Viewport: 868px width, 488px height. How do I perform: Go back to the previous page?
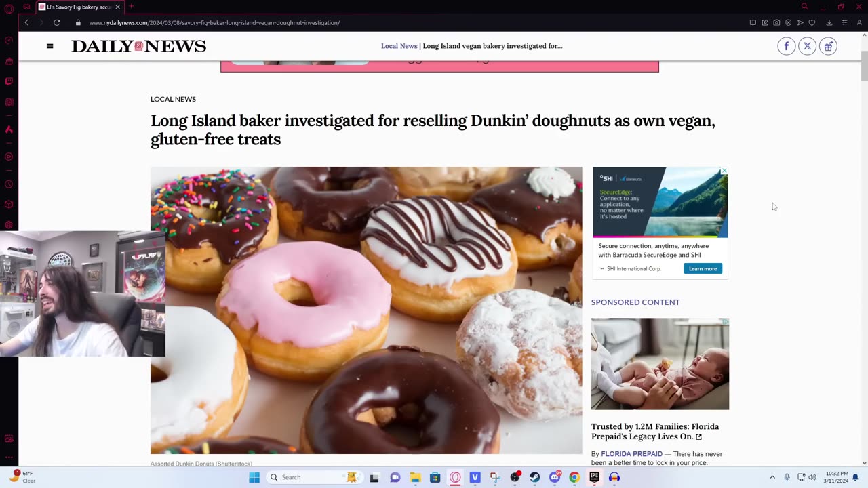[x=26, y=22]
